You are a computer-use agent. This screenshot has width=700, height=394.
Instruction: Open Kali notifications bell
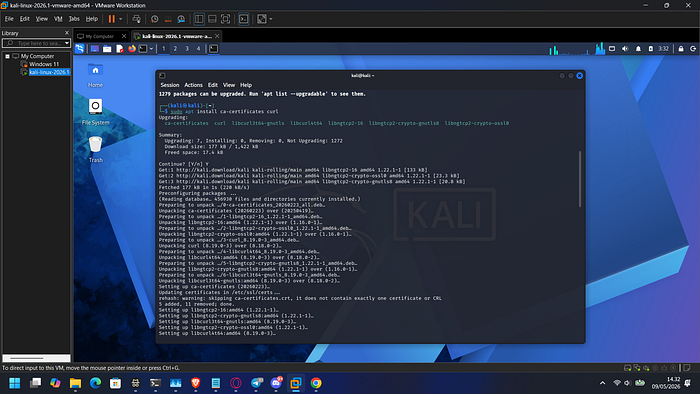(638, 49)
